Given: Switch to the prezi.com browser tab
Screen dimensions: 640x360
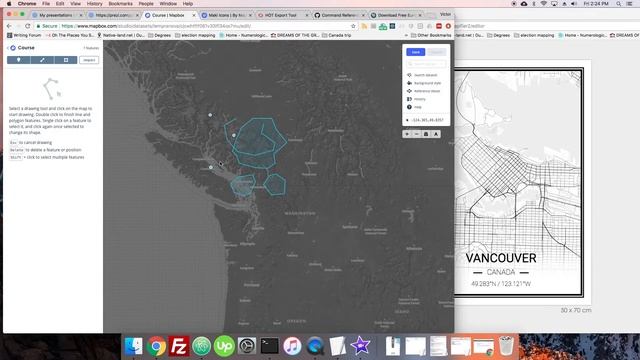Looking at the screenshot, I should 113,15.
